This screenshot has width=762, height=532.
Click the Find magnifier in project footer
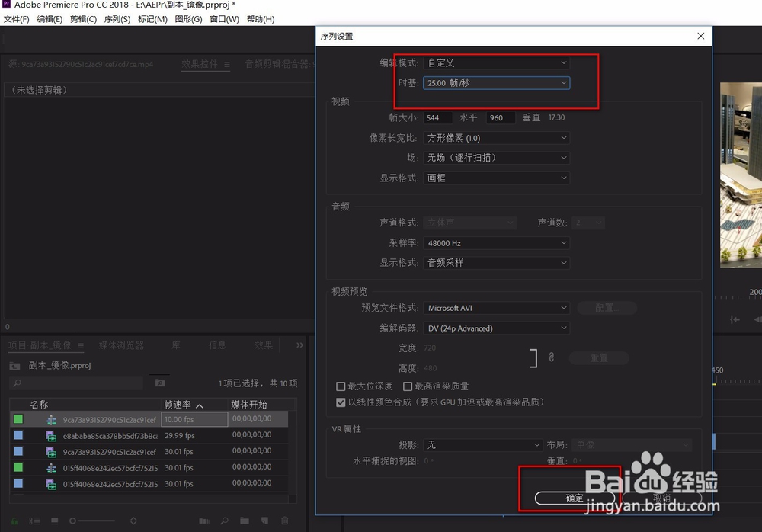pos(224,521)
